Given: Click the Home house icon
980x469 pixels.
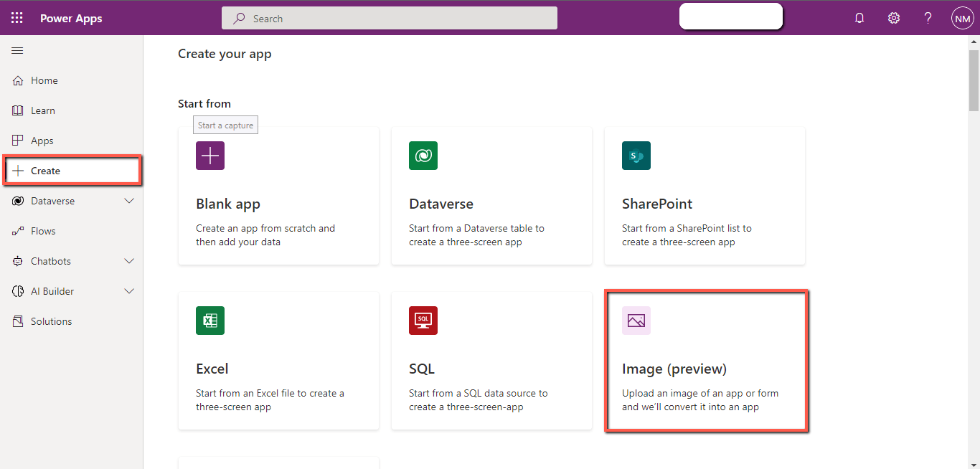Looking at the screenshot, I should pos(18,80).
